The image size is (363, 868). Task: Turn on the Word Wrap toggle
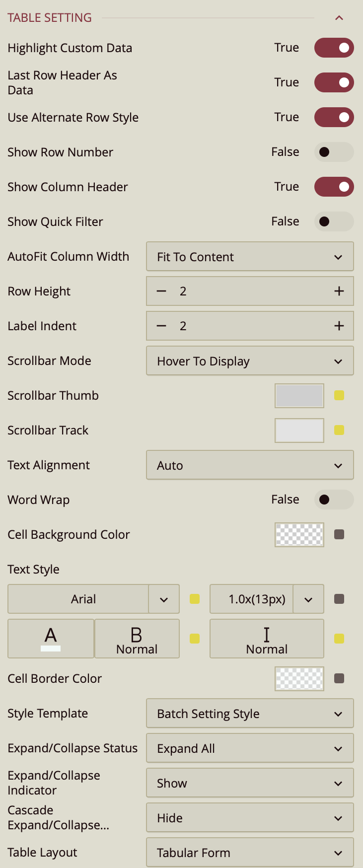(334, 500)
